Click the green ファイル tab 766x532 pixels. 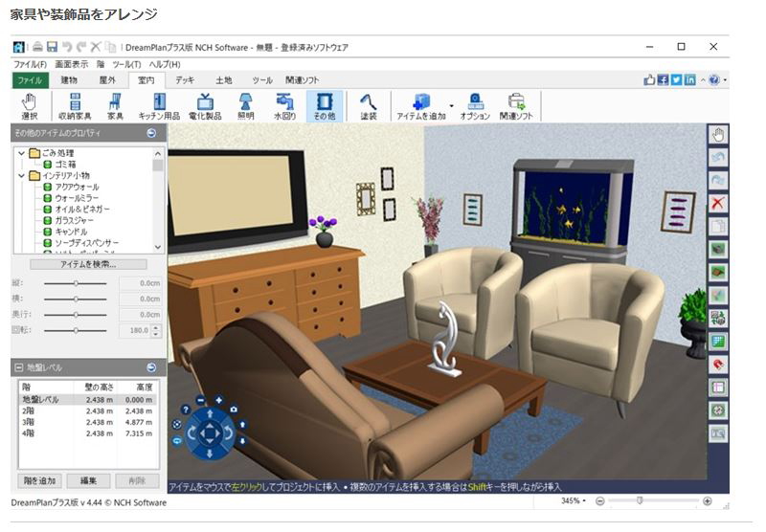[x=31, y=80]
